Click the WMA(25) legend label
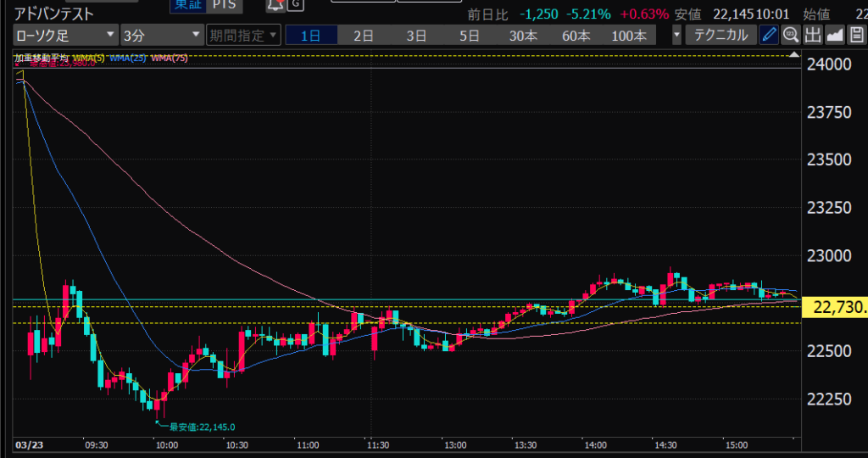Image resolution: width=868 pixels, height=458 pixels. pyautogui.click(x=126, y=58)
